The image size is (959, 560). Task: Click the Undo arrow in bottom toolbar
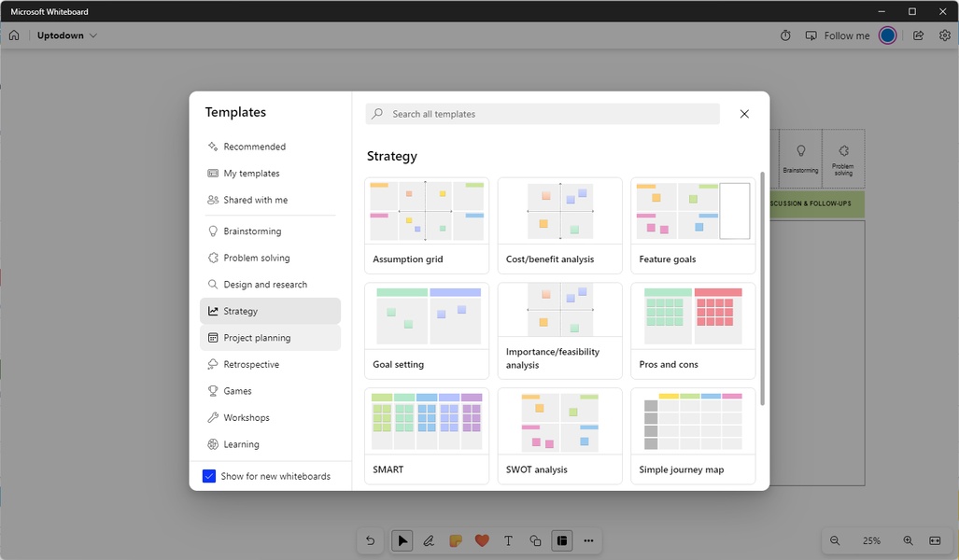(371, 540)
